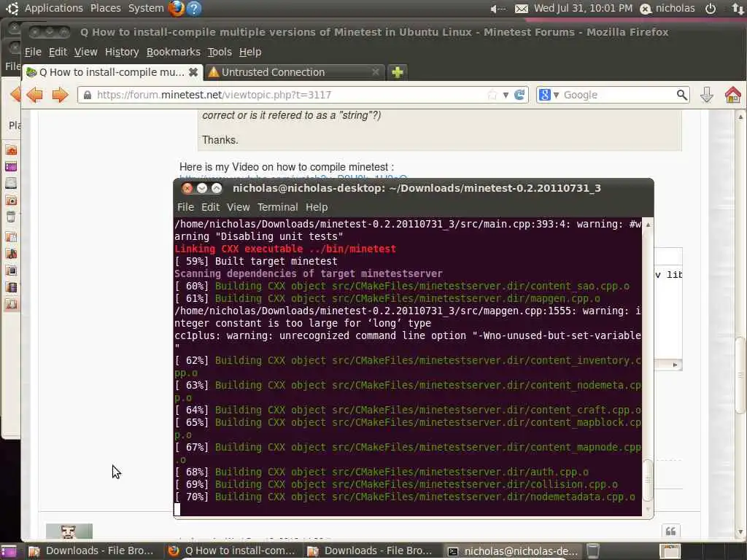This screenshot has height=560, width=747.
Task: Click "[ 59%] Built target minetest" line
Action: 256,262
